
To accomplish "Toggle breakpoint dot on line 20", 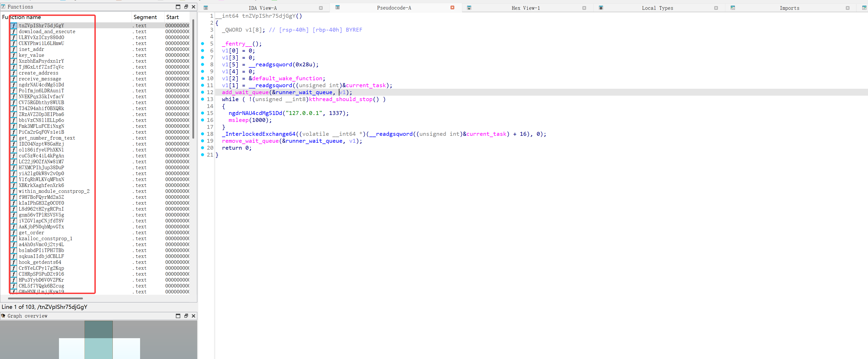I will [202, 148].
